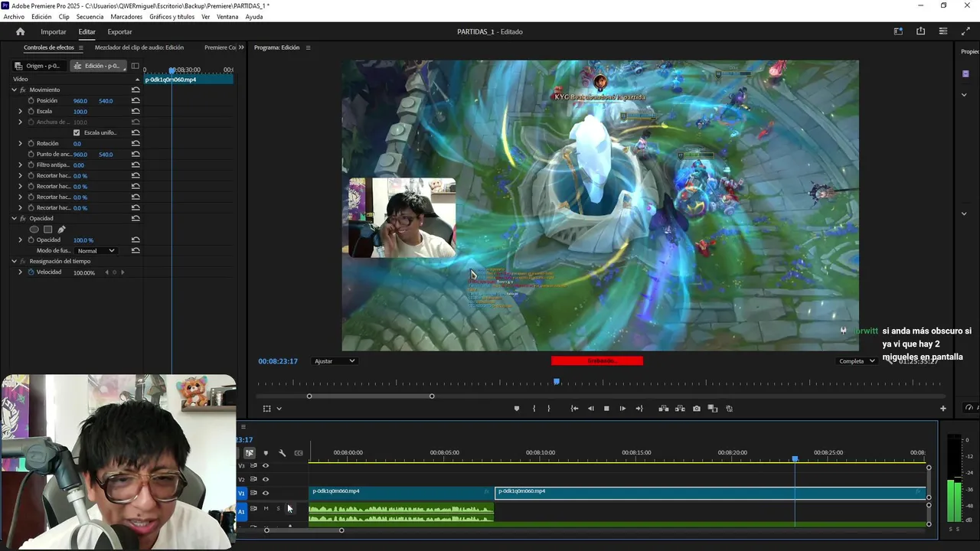Open the Marcadores menu
The height and width of the screenshot is (551, 980).
pyautogui.click(x=126, y=17)
